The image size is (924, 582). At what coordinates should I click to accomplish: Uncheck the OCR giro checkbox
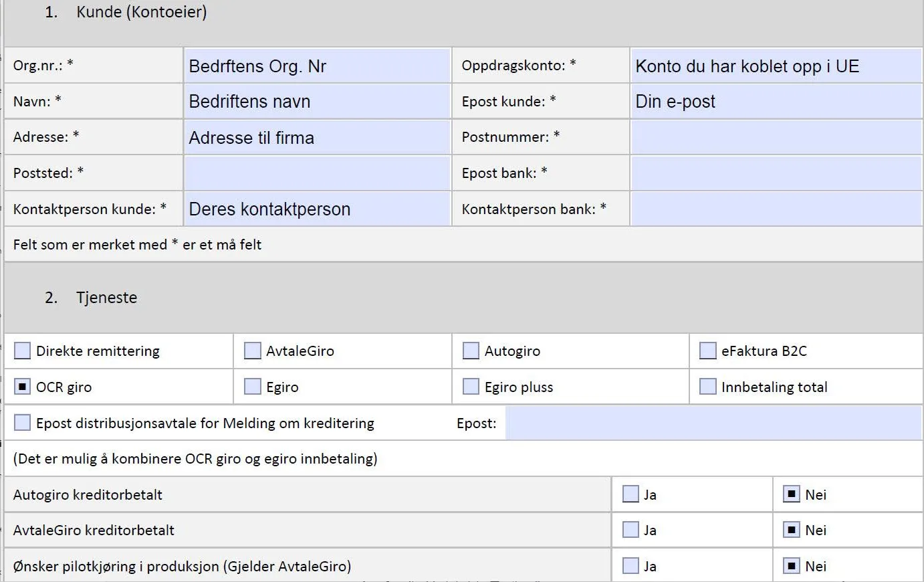pyautogui.click(x=23, y=387)
